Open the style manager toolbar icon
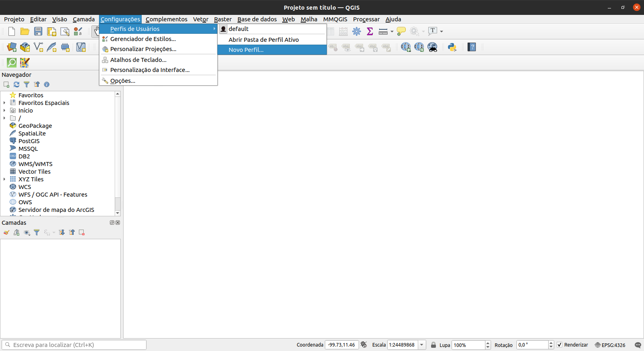 [x=78, y=31]
